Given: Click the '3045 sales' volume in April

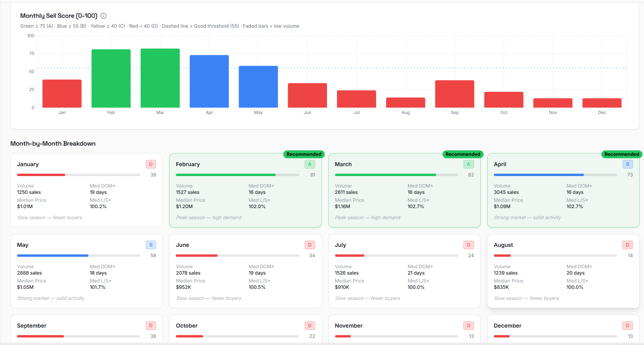Looking at the screenshot, I should click(506, 192).
